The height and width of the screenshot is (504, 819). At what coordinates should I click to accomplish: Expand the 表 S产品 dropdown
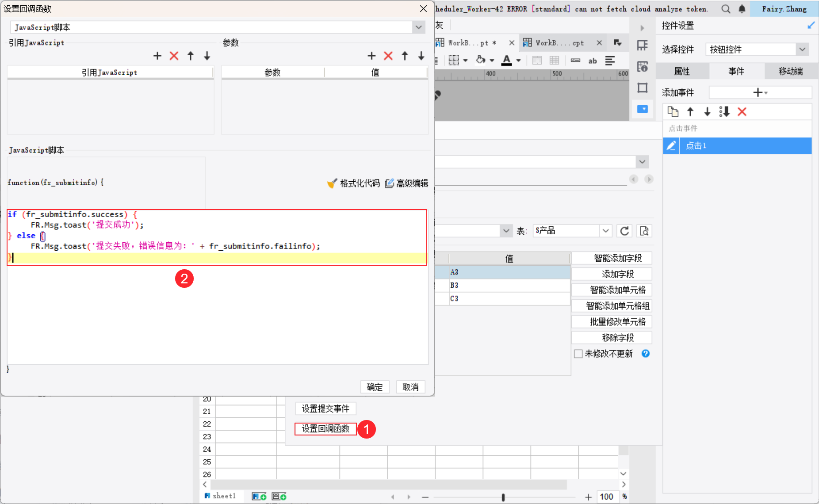(x=606, y=231)
